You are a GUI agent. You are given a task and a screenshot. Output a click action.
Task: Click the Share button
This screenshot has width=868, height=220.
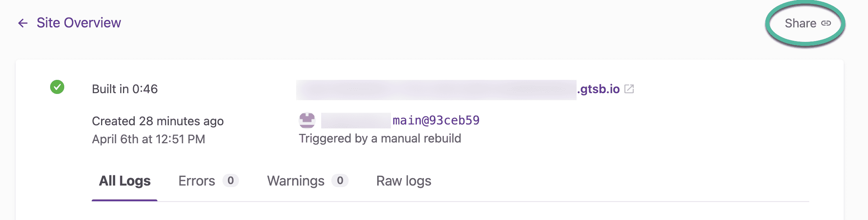tap(801, 23)
